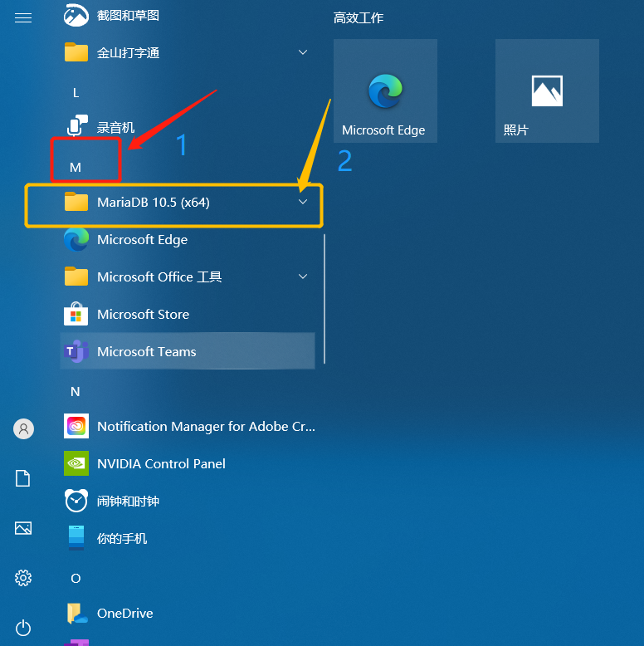This screenshot has width=644, height=646.
Task: Open the hamburger menu at top left
Action: point(23,17)
